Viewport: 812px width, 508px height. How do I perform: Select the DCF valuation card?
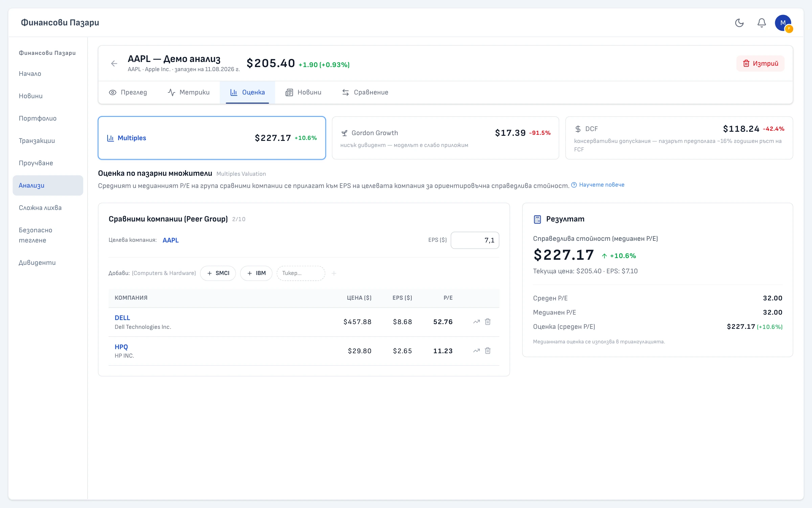[679, 138]
